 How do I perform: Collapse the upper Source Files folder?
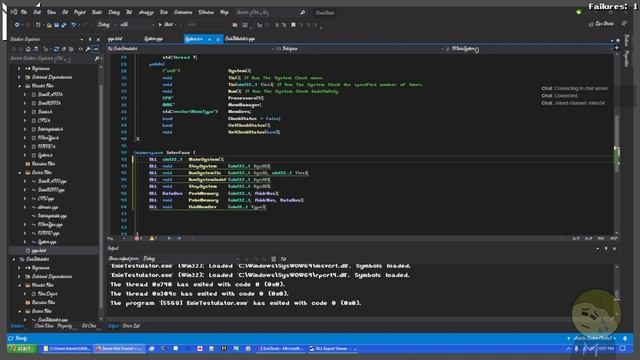click(19, 173)
